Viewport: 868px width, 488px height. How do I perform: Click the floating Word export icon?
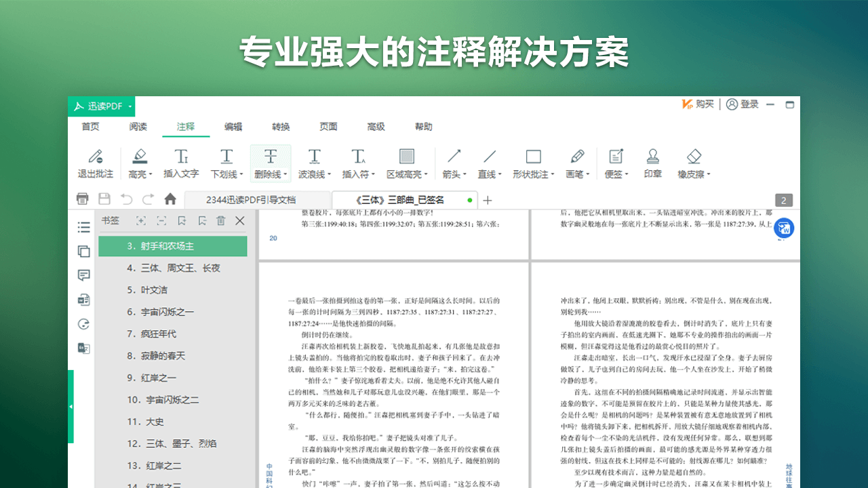click(x=783, y=228)
